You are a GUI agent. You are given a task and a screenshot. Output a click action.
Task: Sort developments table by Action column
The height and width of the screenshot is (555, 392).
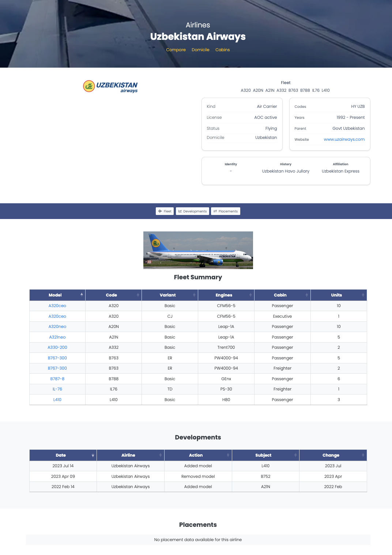pos(198,455)
